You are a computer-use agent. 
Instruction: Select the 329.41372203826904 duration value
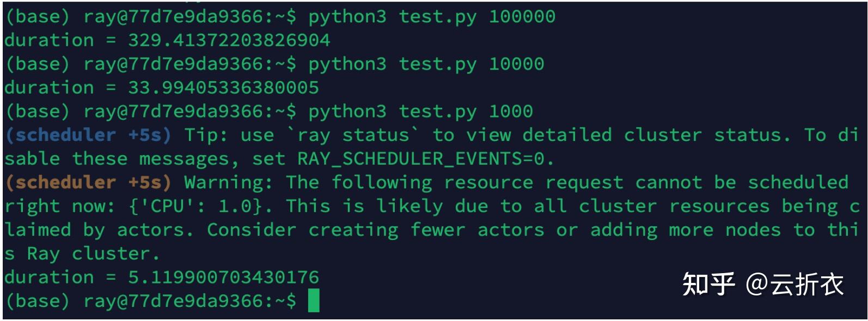229,40
